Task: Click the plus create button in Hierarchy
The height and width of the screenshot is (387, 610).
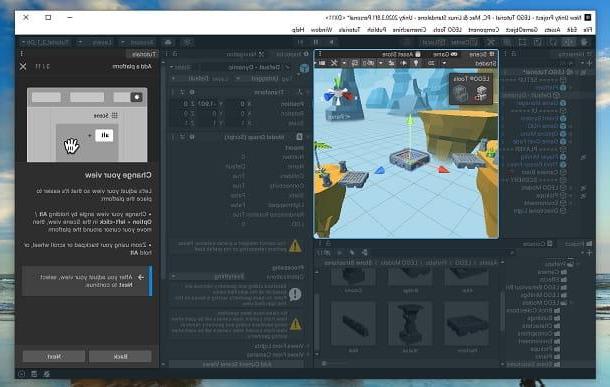Action: coord(589,63)
